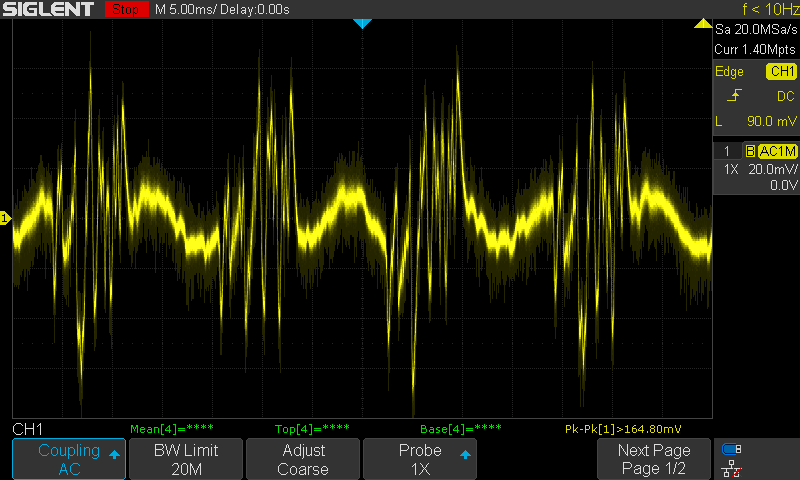This screenshot has height=480, width=800.
Task: Click the frequency counter f < 10Hz
Action: click(x=770, y=9)
